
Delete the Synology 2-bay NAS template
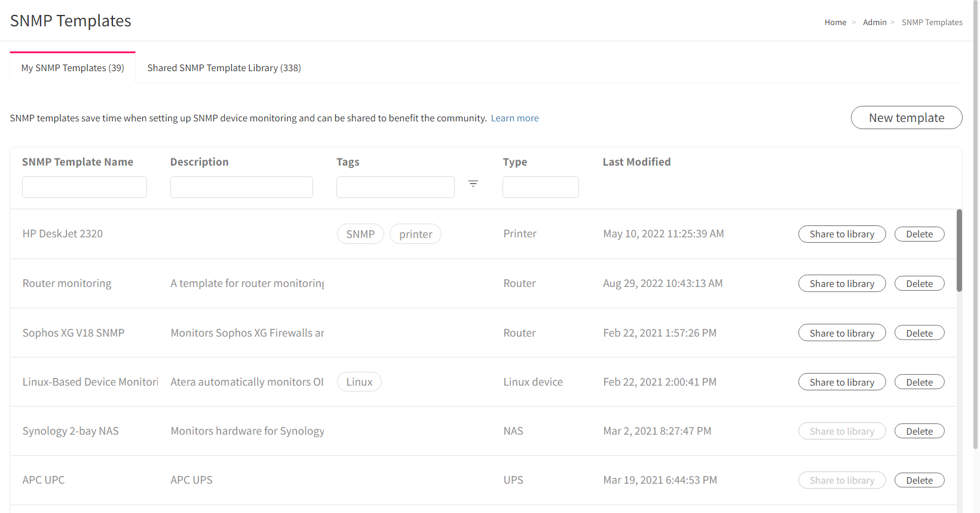[918, 432]
